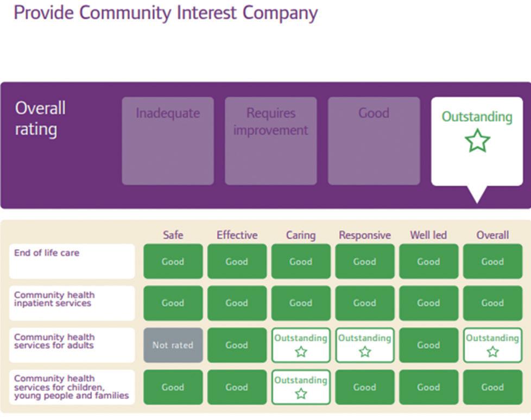The height and width of the screenshot is (420, 531).
Task: Click inpatient services Safe Good cell
Action: coord(173,303)
